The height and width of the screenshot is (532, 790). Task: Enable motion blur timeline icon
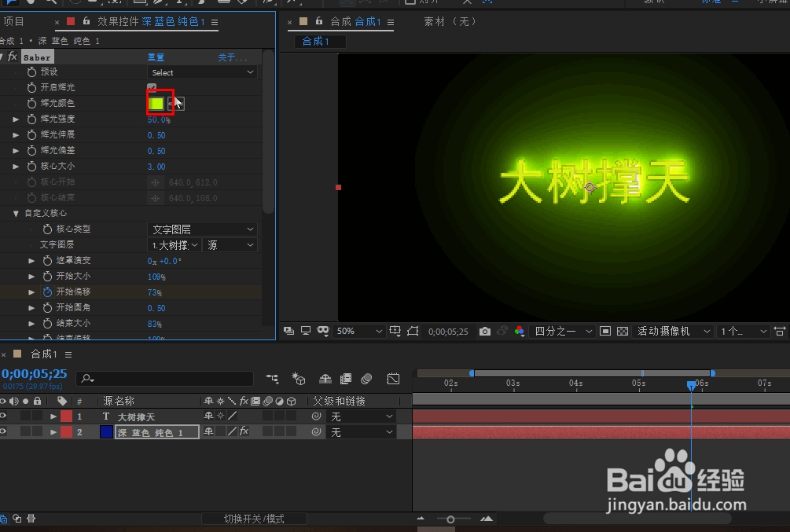click(366, 378)
